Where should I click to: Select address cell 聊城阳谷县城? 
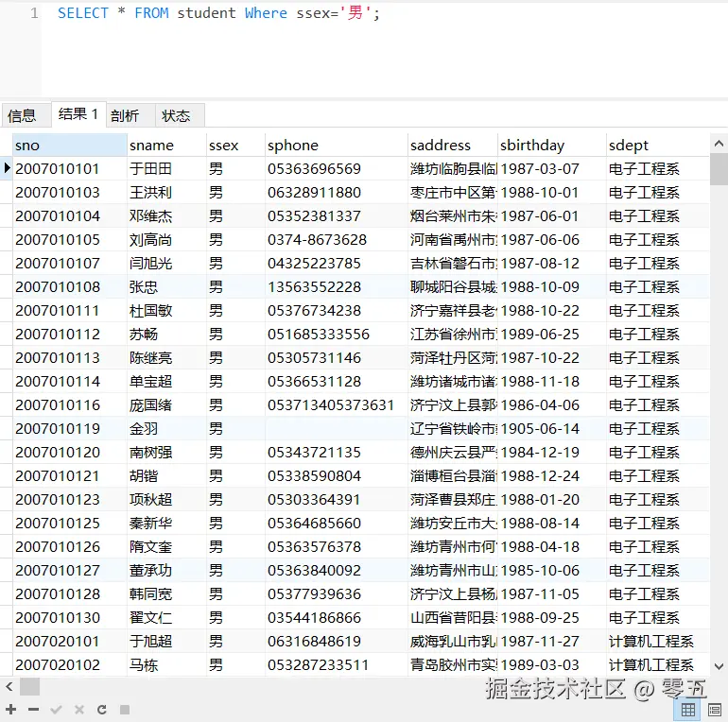453,286
